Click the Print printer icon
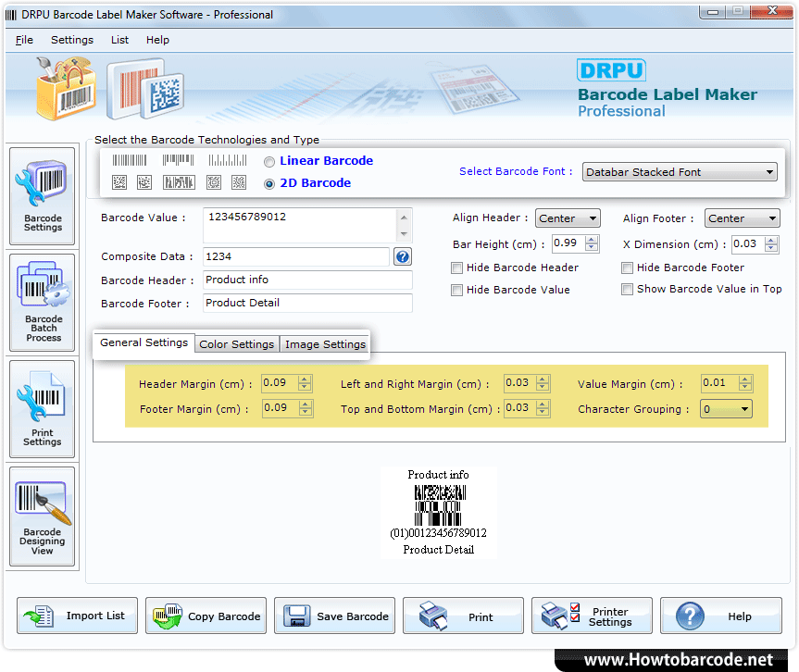Viewport: 799px width, 672px height. pos(432,616)
